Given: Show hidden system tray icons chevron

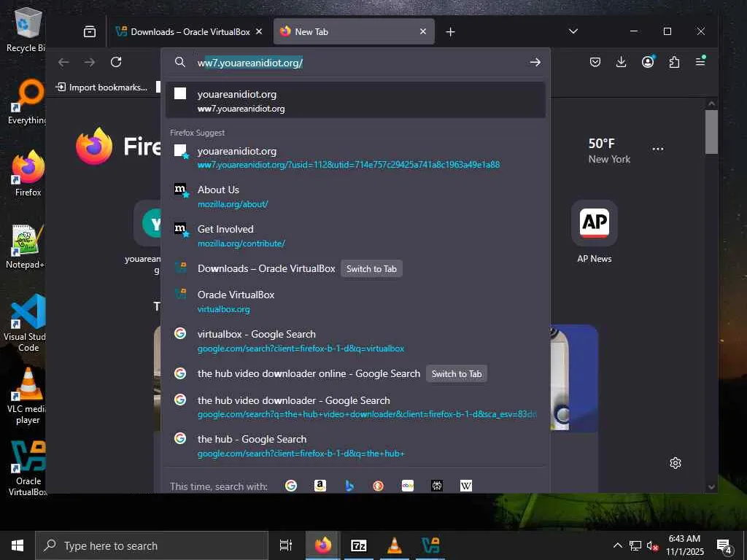Looking at the screenshot, I should point(617,545).
